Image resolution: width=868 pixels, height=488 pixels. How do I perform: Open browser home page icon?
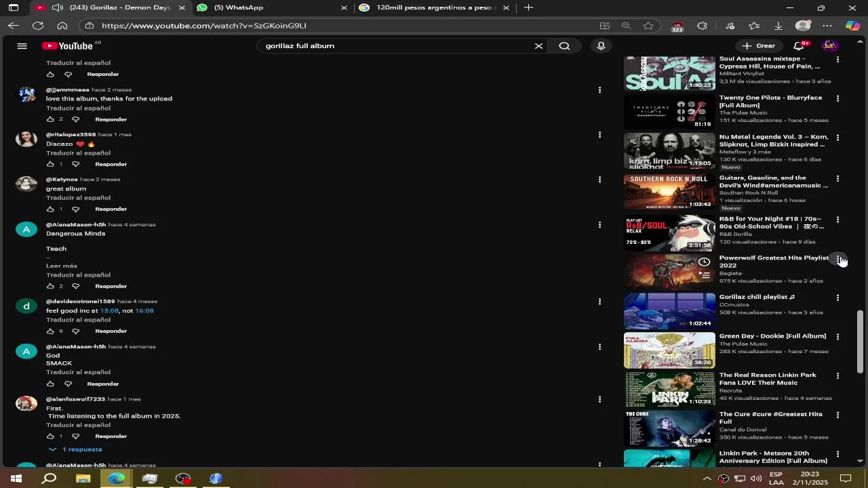[62, 26]
